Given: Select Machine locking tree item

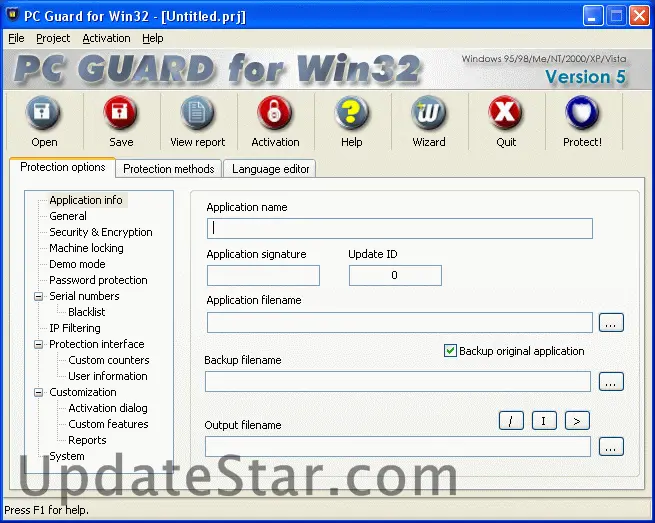Looking at the screenshot, I should tap(86, 248).
